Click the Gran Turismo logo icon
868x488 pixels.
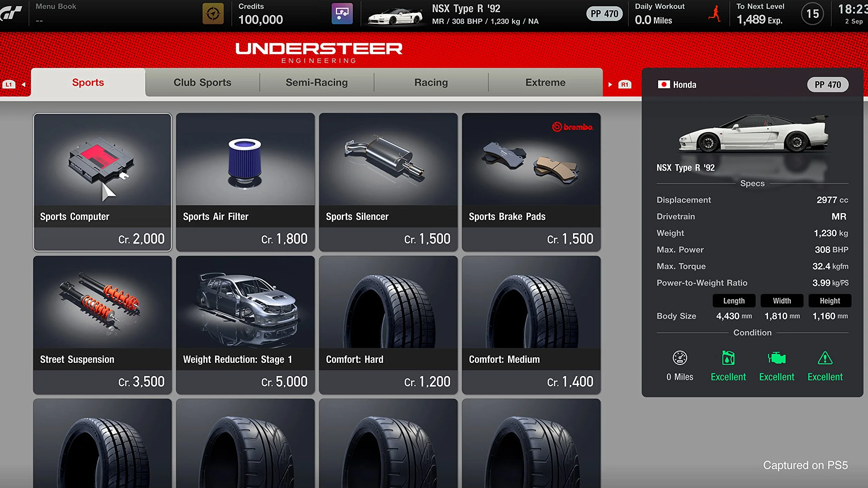click(11, 13)
